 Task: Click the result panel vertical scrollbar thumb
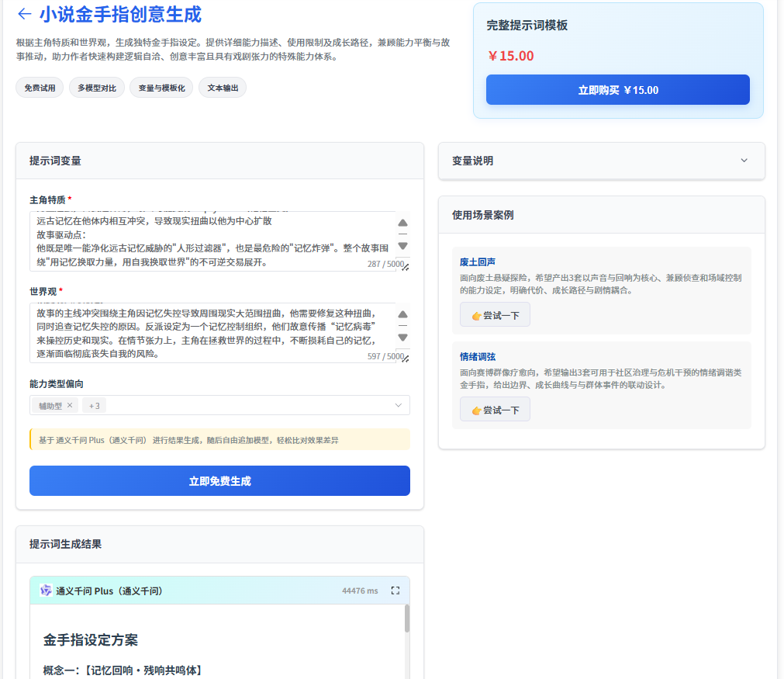(x=407, y=618)
